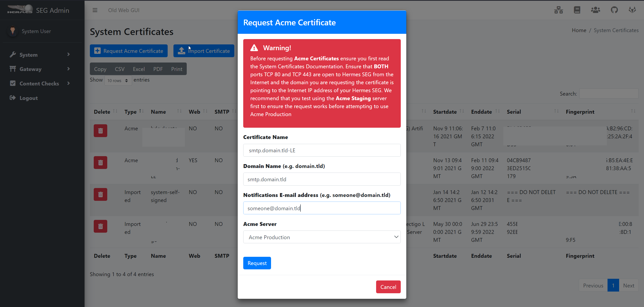Image resolution: width=644 pixels, height=307 pixels.
Task: Click Logout in the sidebar
Action: click(29, 98)
